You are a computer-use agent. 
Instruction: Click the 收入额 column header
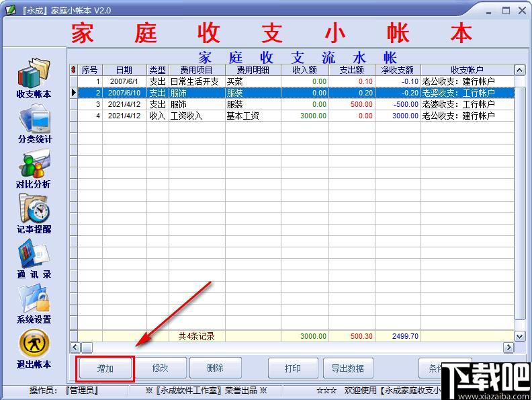pyautogui.click(x=305, y=70)
